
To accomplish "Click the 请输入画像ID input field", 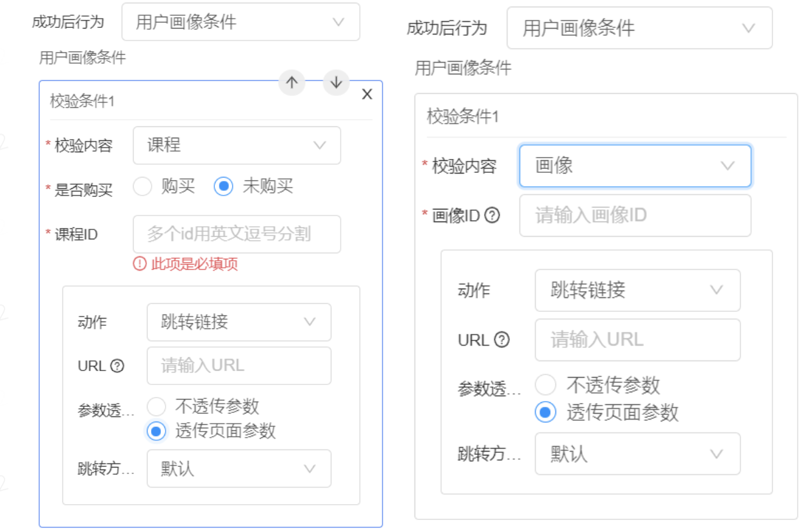I will 635,215.
